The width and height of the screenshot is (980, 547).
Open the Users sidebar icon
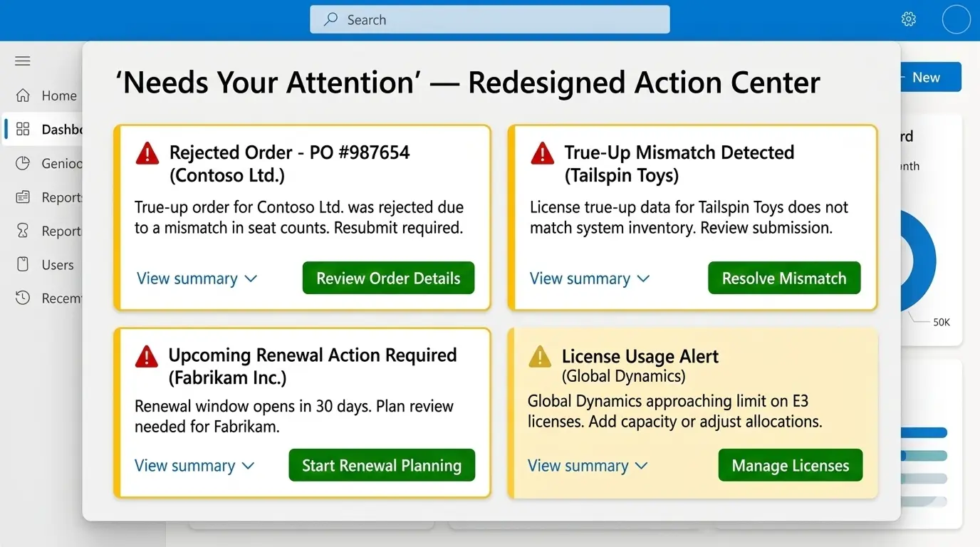(22, 264)
